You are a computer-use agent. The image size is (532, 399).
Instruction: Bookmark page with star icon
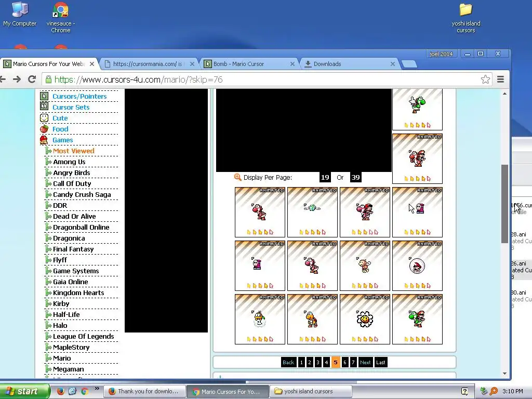(x=485, y=79)
